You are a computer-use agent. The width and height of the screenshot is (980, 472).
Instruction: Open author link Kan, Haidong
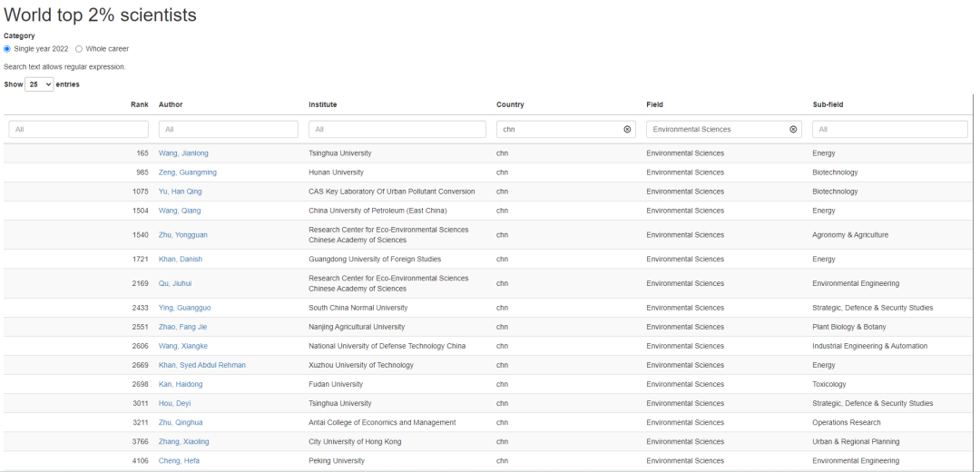pos(181,385)
